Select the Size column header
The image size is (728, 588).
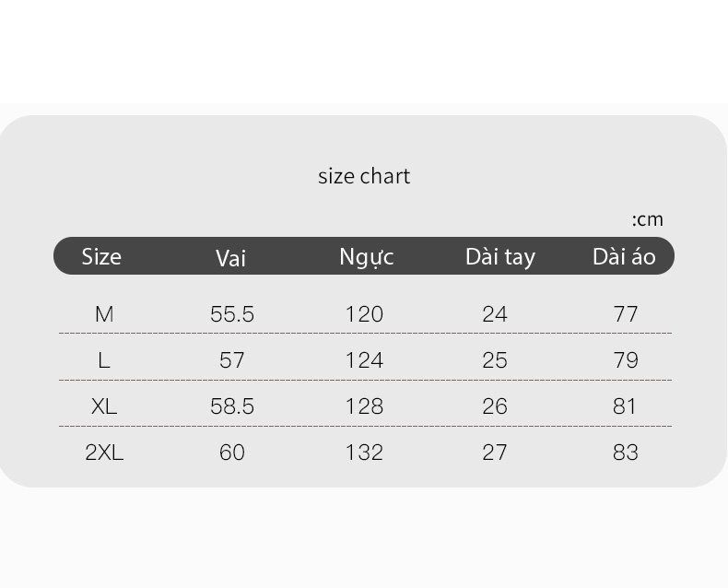101,256
